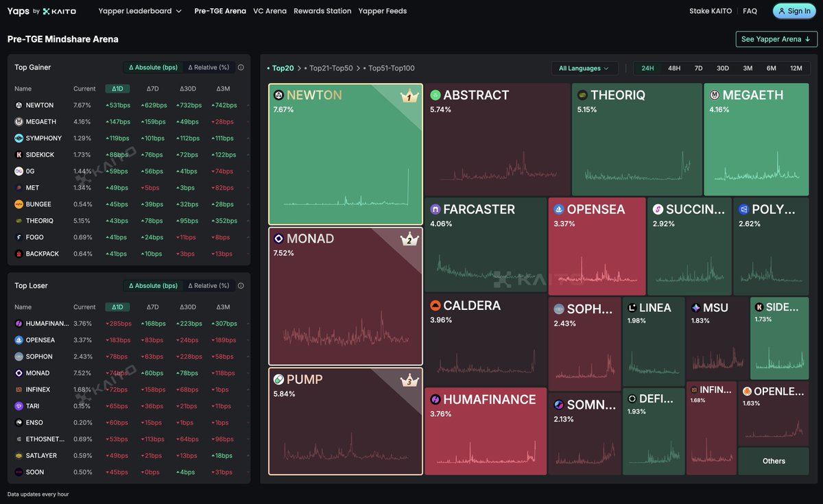Select Absolute (bps) toggle in Top Gainer
The image size is (823, 504).
point(153,68)
